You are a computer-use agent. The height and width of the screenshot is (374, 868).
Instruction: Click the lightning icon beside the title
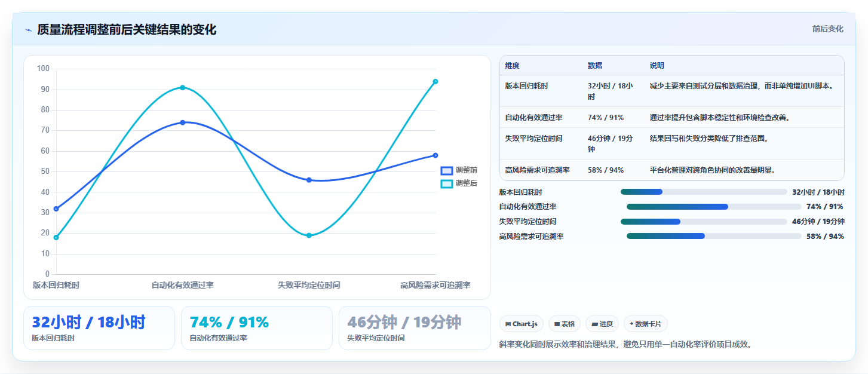(28, 30)
